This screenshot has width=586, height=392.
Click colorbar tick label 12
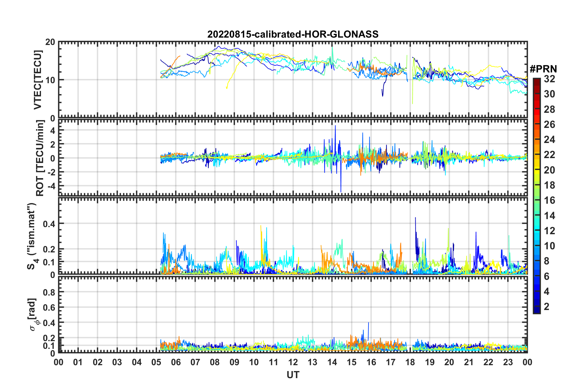point(549,231)
